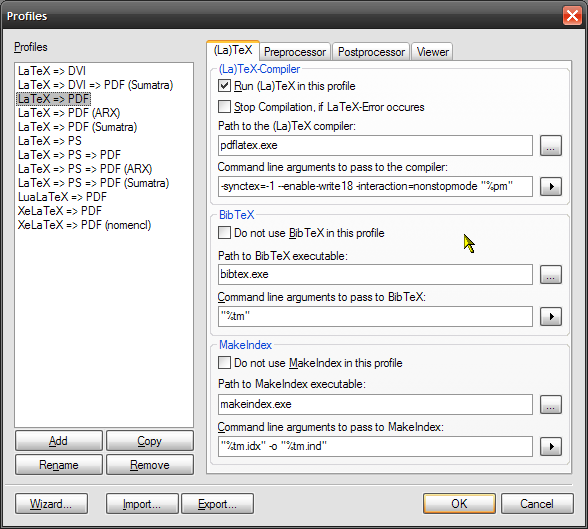Viewport: 588px width, 529px height.
Task: Cancel the Profiles dialog
Action: (x=537, y=504)
